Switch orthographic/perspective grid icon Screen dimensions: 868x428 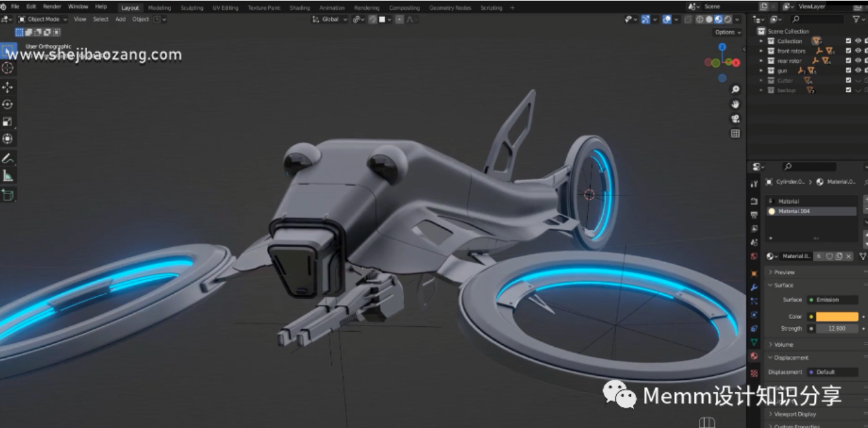735,133
